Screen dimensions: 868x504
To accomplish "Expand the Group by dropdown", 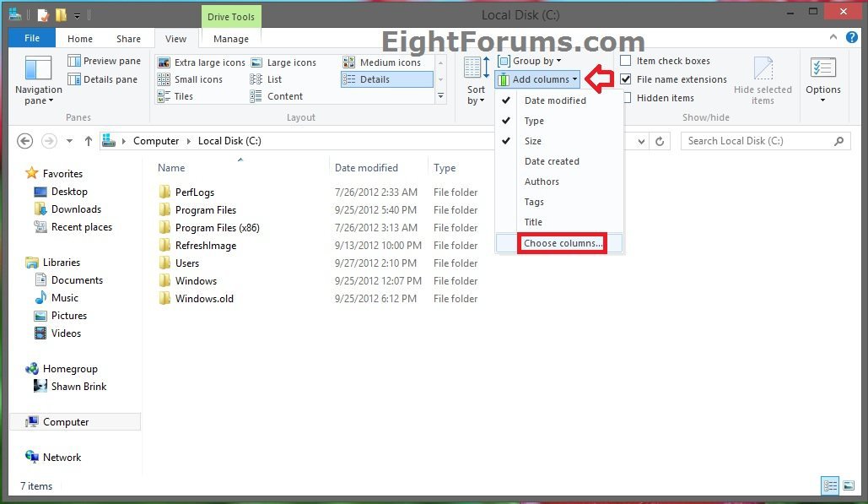I will click(530, 61).
